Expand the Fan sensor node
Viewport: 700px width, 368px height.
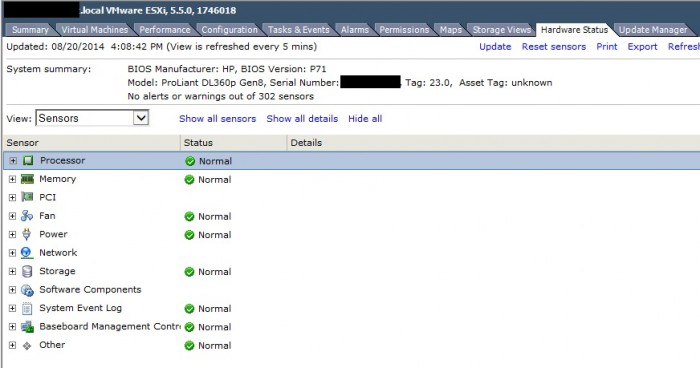pyautogui.click(x=12, y=216)
